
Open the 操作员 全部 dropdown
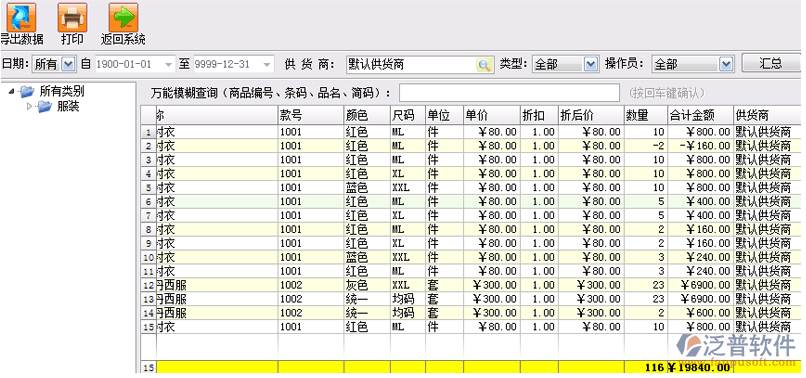pyautogui.click(x=725, y=64)
